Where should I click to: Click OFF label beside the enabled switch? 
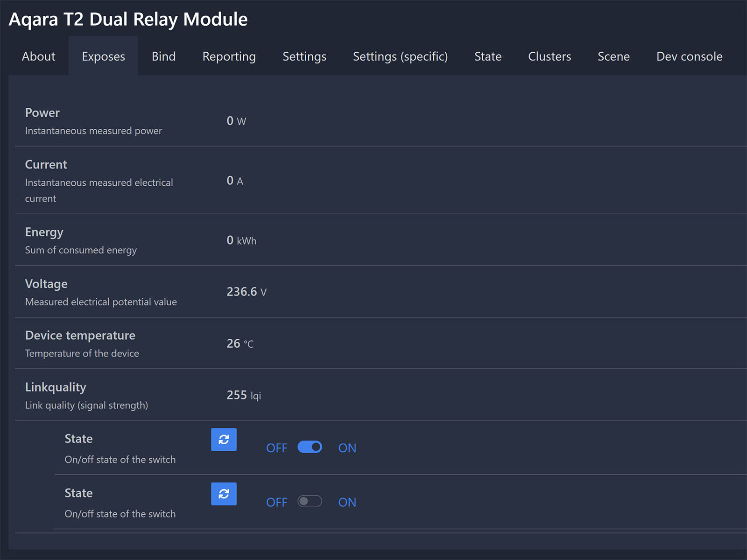pos(276,448)
